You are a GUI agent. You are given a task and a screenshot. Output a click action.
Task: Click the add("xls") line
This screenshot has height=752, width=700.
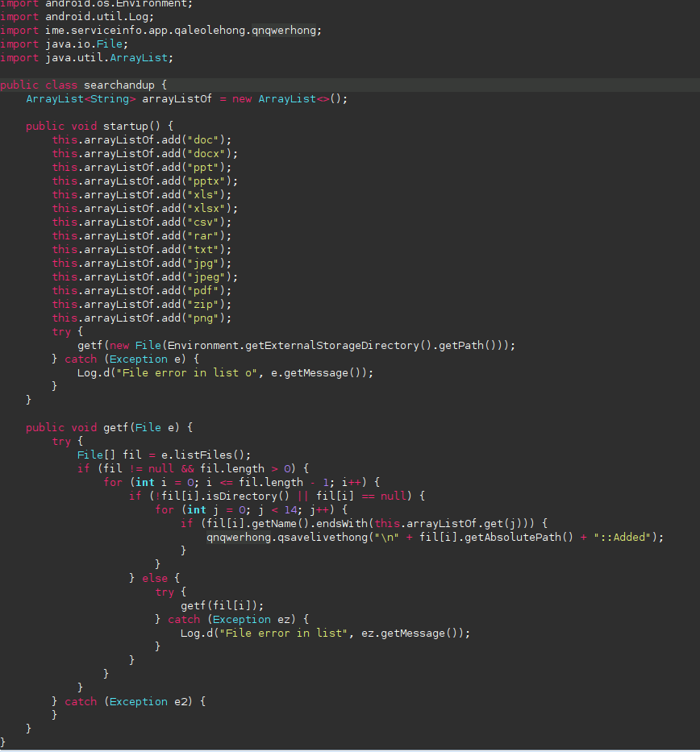coord(142,195)
